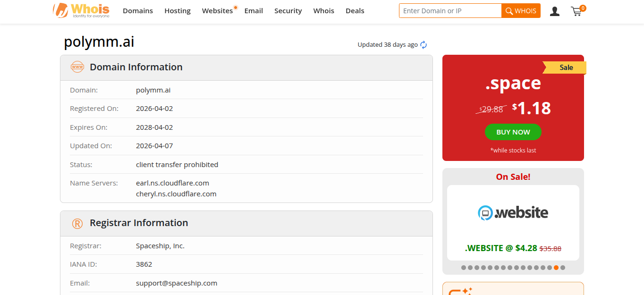
Task: Open the Email menu
Action: point(254,11)
